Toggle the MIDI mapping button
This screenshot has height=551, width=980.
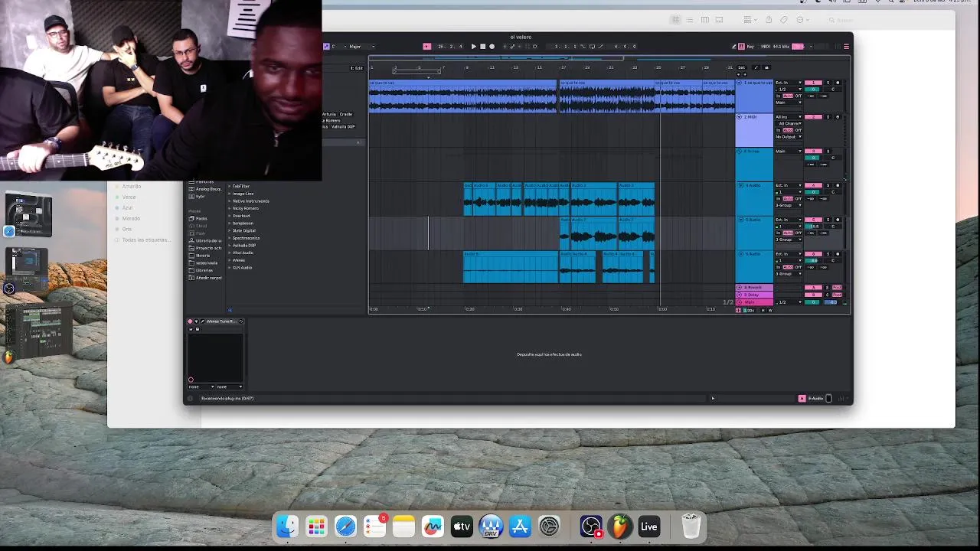[766, 47]
